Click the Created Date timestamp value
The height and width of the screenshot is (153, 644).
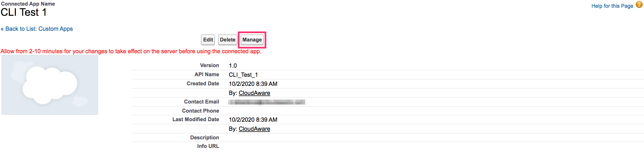pos(253,84)
